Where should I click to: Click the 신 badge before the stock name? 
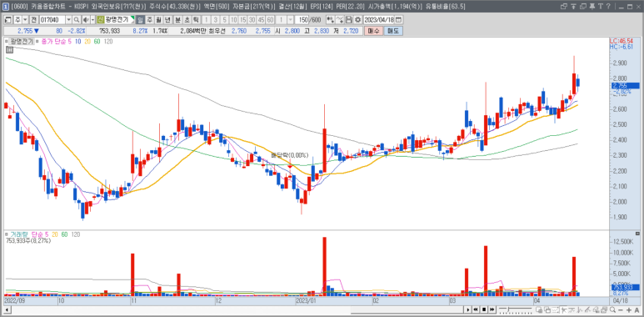[x=100, y=20]
